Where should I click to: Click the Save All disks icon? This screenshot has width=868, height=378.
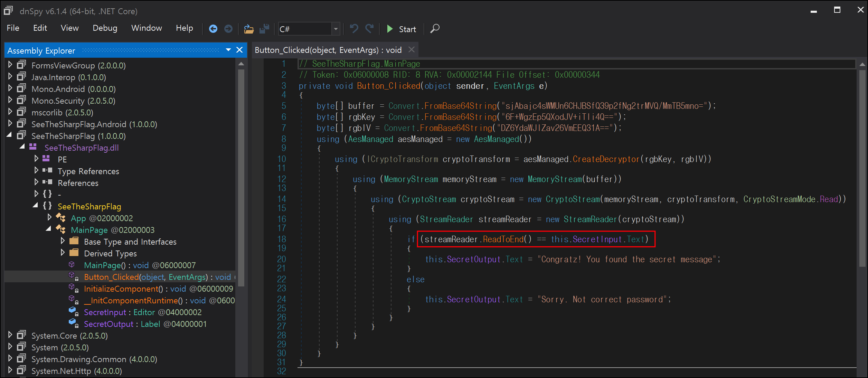[x=264, y=29]
